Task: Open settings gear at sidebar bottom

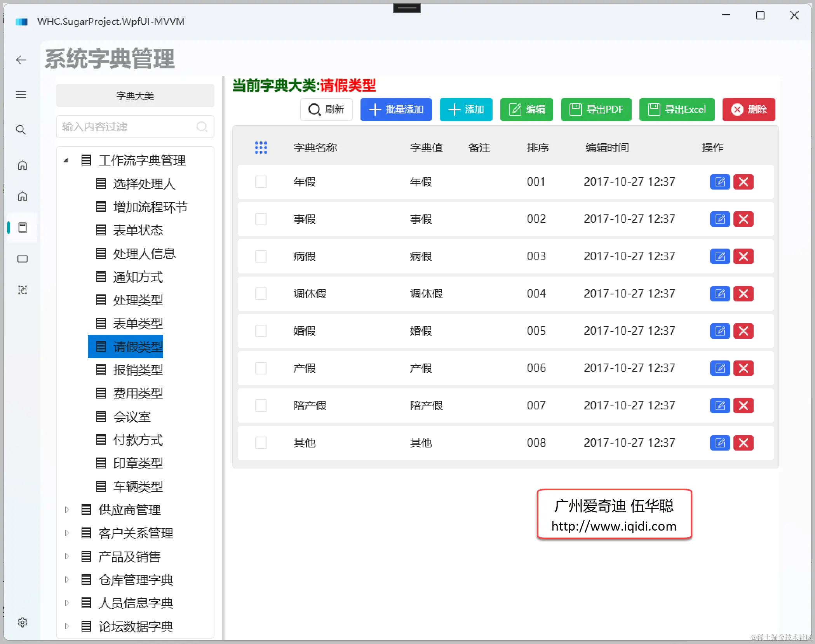Action: pos(23,622)
